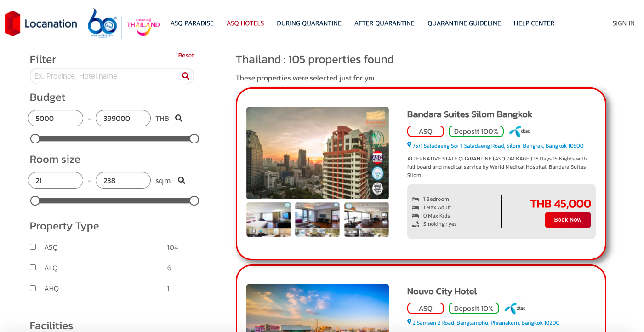Click the 1 Bedroom bed icon

416,199
